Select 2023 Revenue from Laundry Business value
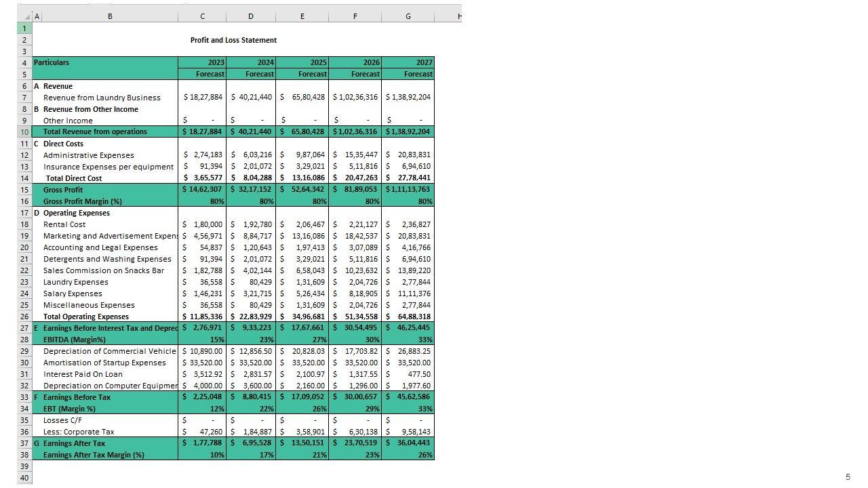The image size is (868, 488). (202, 98)
